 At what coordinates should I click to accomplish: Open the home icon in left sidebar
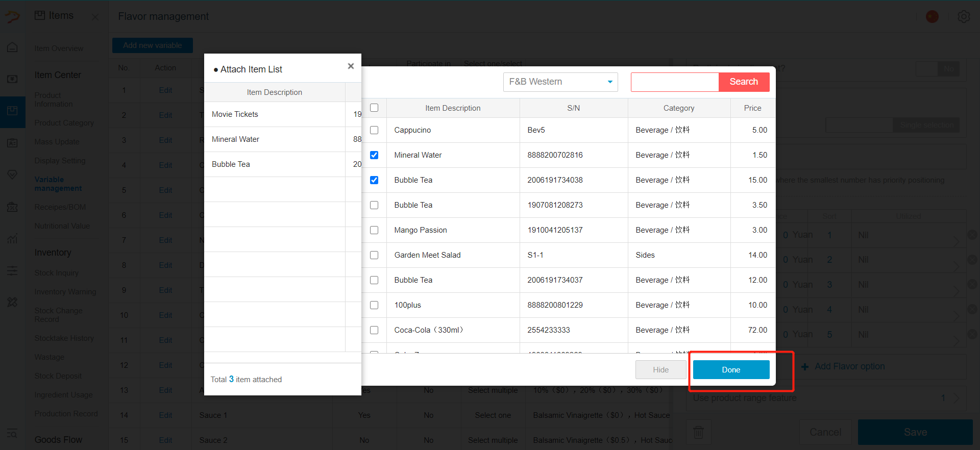click(x=12, y=47)
